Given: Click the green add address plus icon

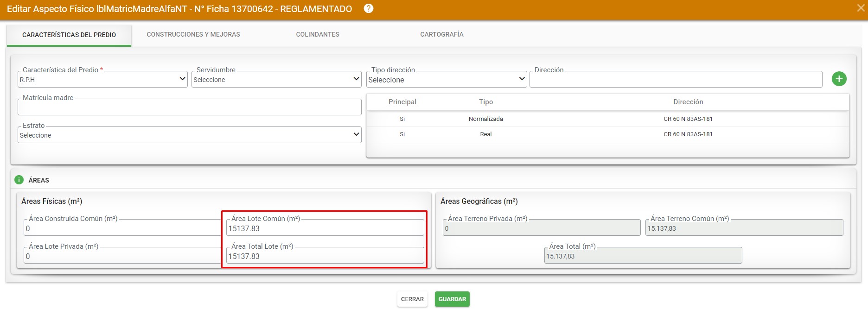Looking at the screenshot, I should pyautogui.click(x=839, y=79).
